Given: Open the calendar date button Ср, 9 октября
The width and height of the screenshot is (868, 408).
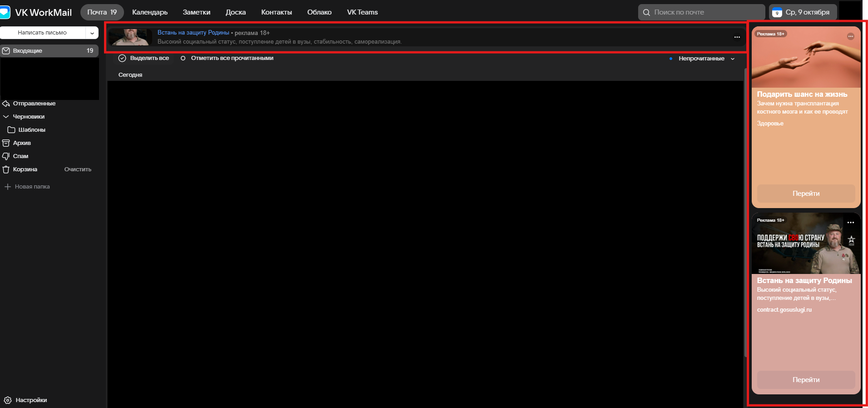Looking at the screenshot, I should 803,12.
